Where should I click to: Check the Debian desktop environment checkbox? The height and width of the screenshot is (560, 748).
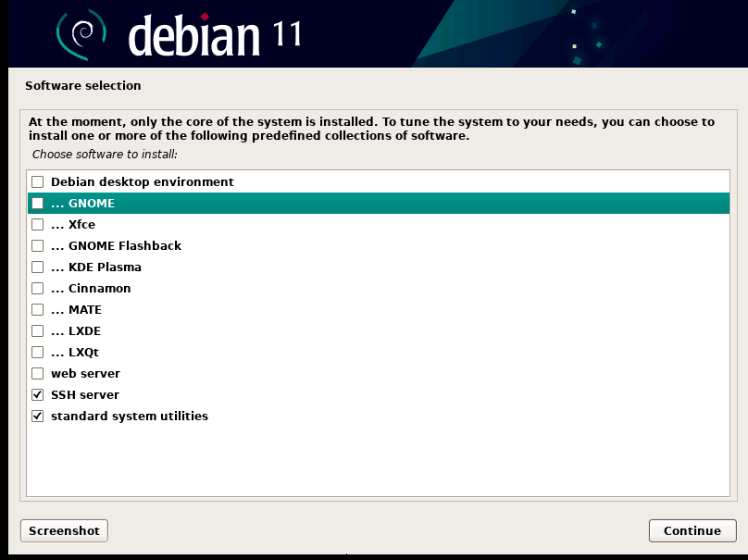[37, 181]
